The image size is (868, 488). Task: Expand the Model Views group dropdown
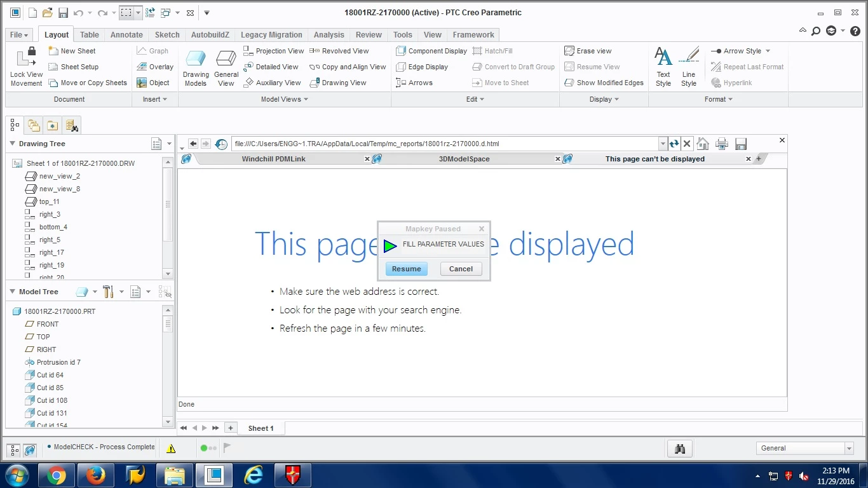coord(285,99)
